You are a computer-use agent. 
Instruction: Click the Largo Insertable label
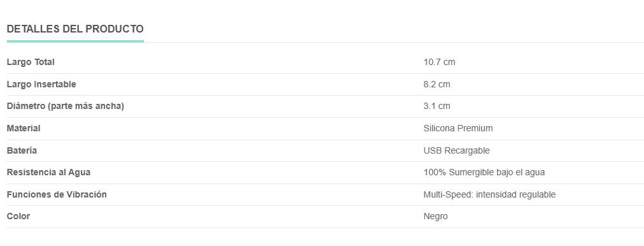click(x=41, y=84)
